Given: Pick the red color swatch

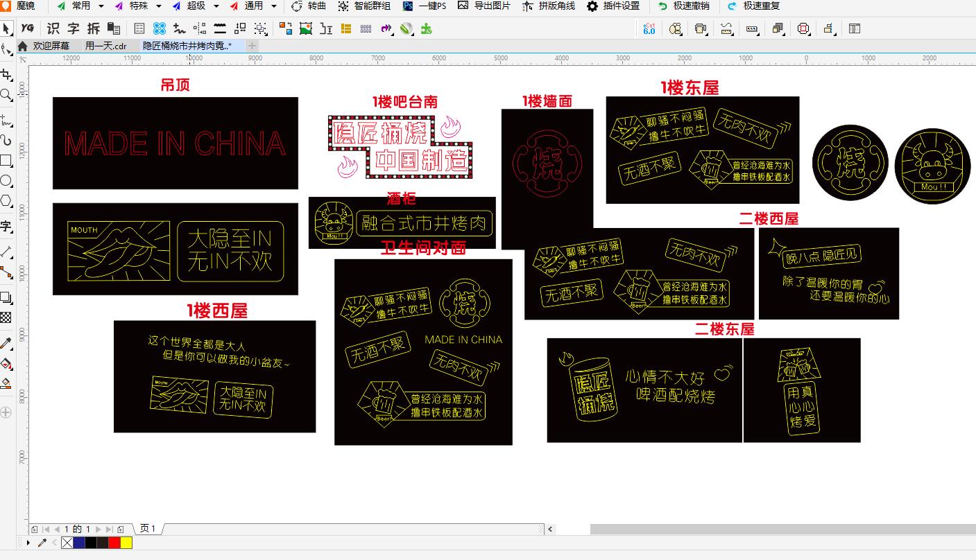Looking at the screenshot, I should 114,543.
